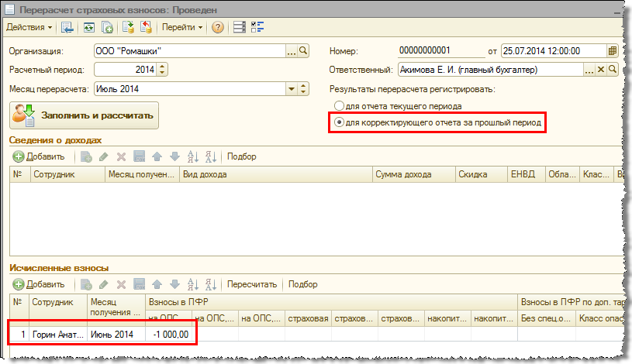The height and width of the screenshot is (364, 632).
Task: Click the Месяц перерасчета up-down spinner
Action: [303, 89]
